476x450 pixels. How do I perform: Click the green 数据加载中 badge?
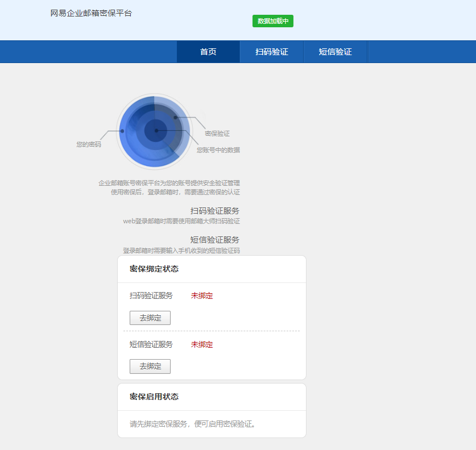273,21
